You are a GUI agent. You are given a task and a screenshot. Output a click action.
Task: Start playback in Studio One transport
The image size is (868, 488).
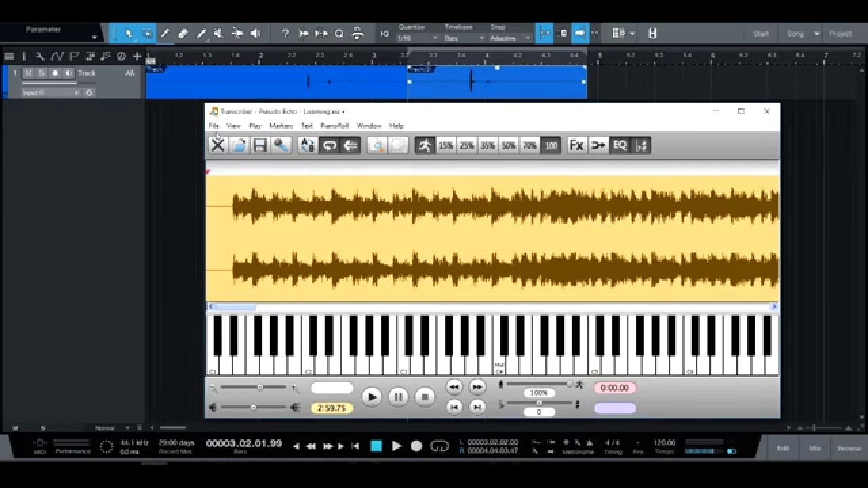click(x=397, y=446)
